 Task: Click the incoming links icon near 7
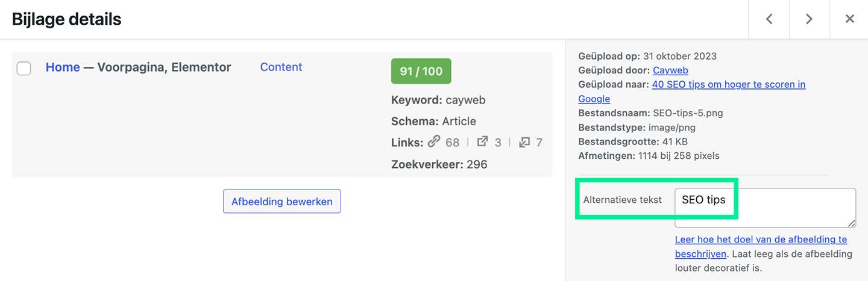(524, 142)
